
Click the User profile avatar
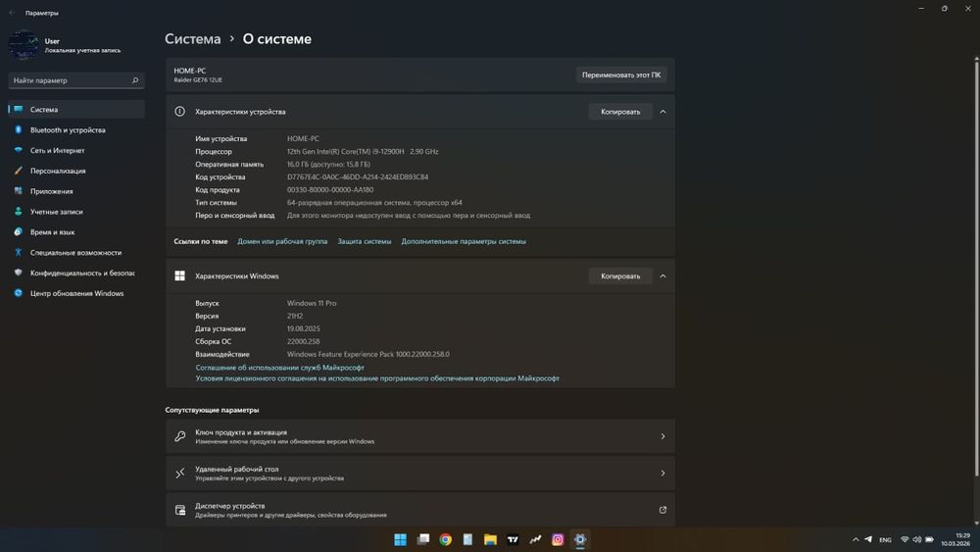pyautogui.click(x=24, y=45)
